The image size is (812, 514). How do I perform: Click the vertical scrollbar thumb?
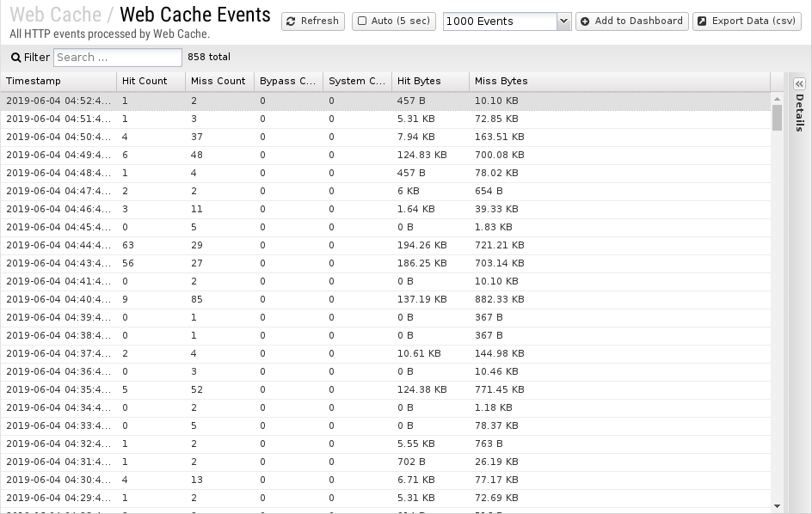[777, 118]
